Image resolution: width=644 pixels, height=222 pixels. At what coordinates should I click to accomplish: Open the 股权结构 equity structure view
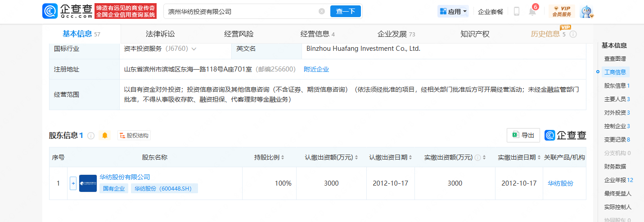tap(134, 135)
